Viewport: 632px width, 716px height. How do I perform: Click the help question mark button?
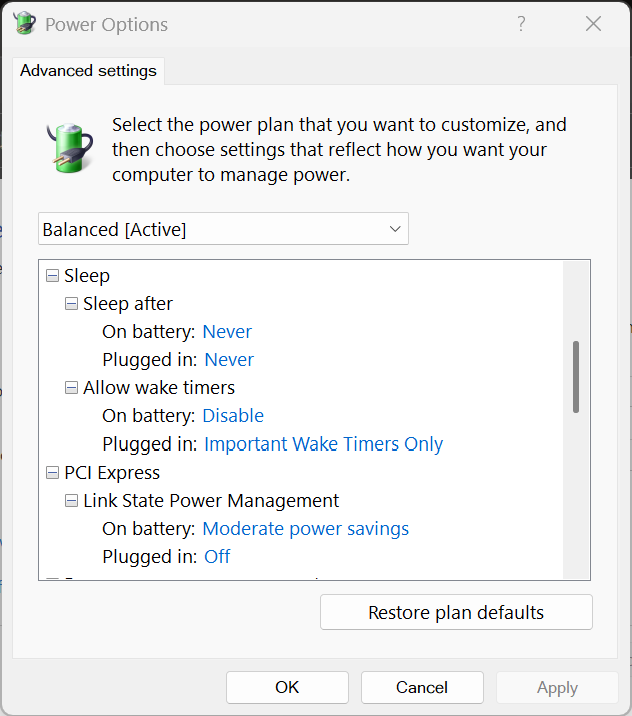point(521,24)
